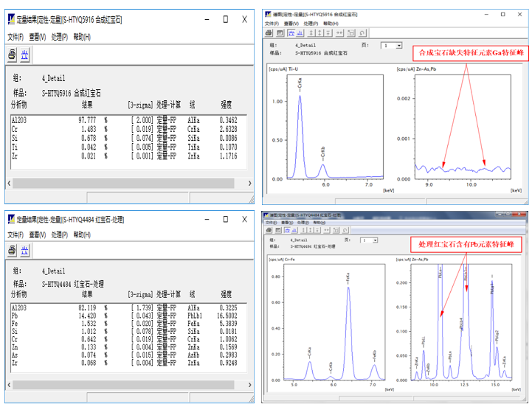
Task: Click print icon in top-right 合成红宝石 spectrum window
Action: point(270,32)
